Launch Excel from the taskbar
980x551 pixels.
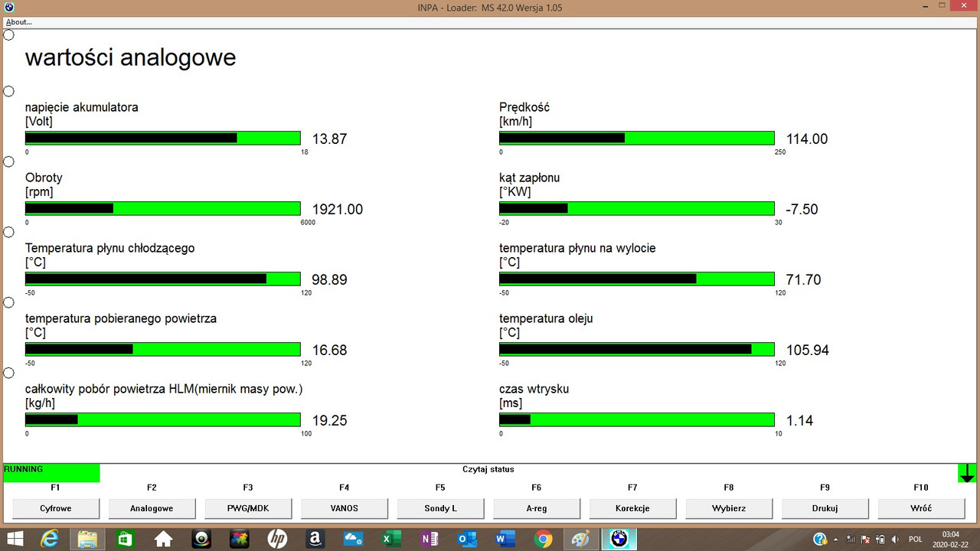click(391, 539)
